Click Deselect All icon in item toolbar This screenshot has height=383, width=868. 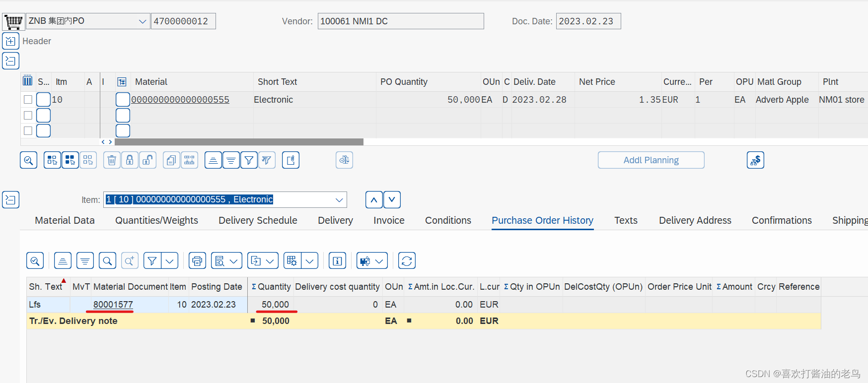tap(88, 160)
